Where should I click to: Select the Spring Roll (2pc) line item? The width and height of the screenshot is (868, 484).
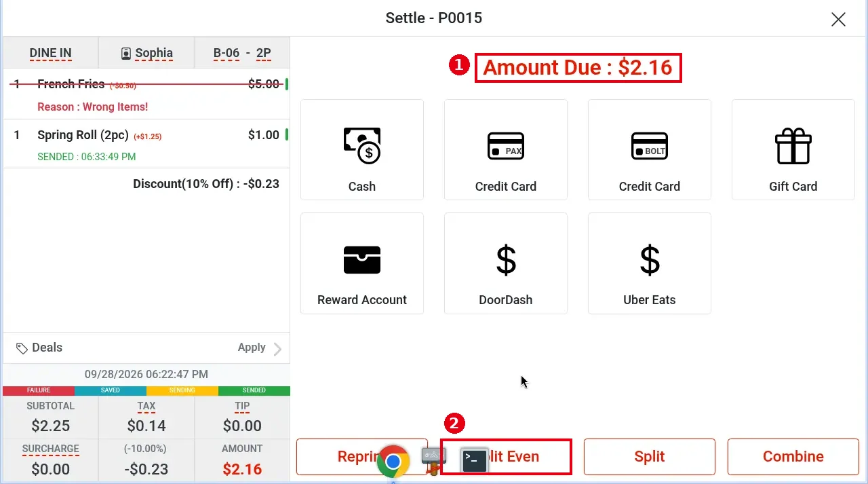click(x=146, y=144)
